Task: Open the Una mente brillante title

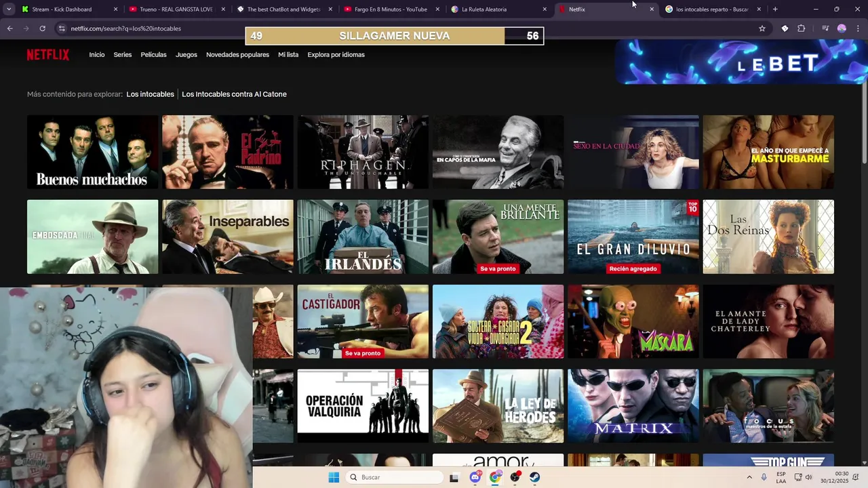Action: (498, 237)
